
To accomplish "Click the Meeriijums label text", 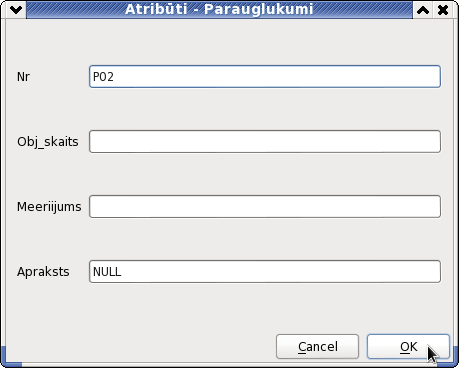I will point(49,207).
